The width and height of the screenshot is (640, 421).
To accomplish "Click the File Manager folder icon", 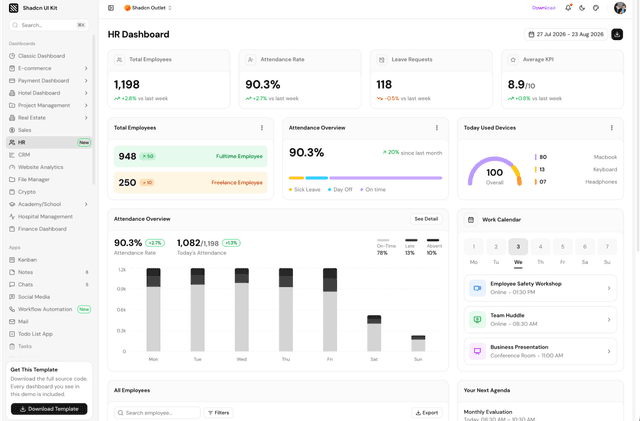I will pyautogui.click(x=12, y=179).
